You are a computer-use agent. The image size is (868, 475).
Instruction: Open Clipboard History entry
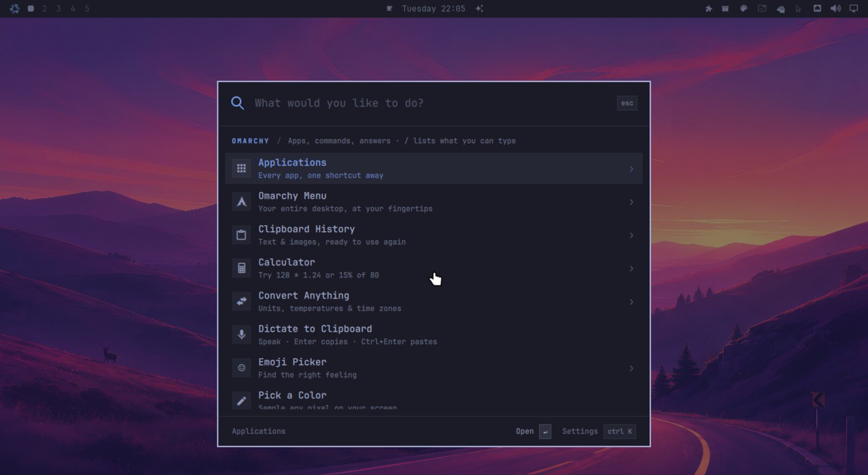[x=433, y=235]
